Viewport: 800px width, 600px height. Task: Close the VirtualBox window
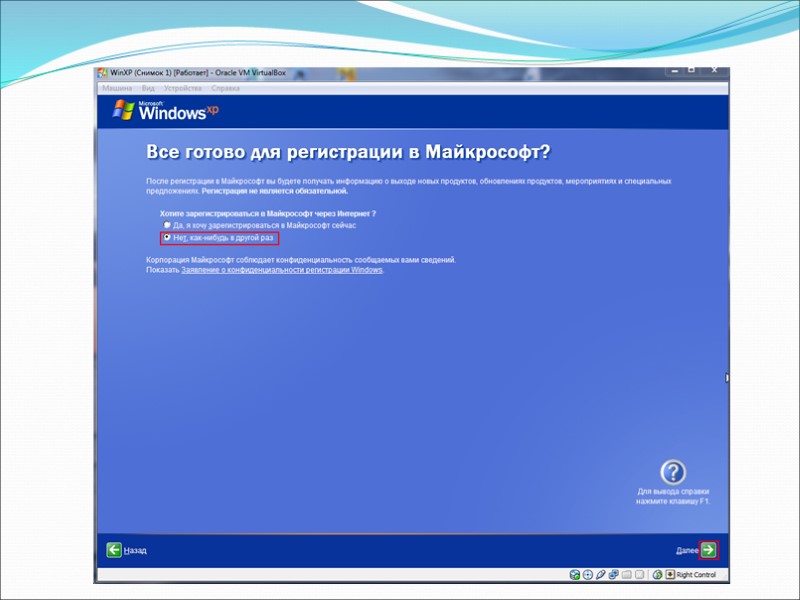714,70
